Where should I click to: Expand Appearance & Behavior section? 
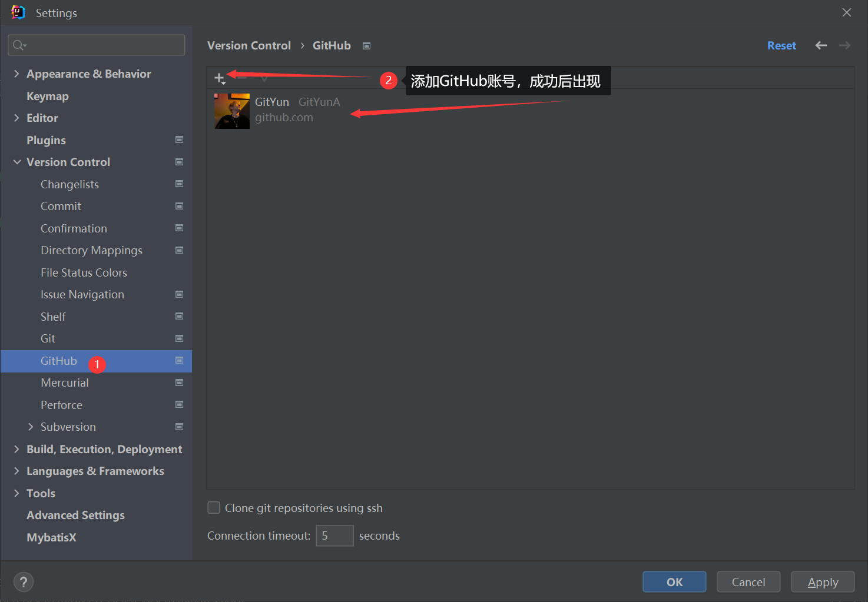click(x=16, y=74)
